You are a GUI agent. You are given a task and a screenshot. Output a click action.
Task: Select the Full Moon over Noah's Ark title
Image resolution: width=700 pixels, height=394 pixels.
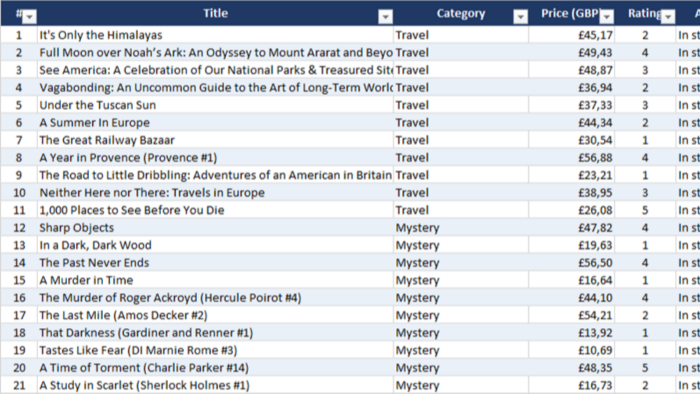pyautogui.click(x=215, y=52)
